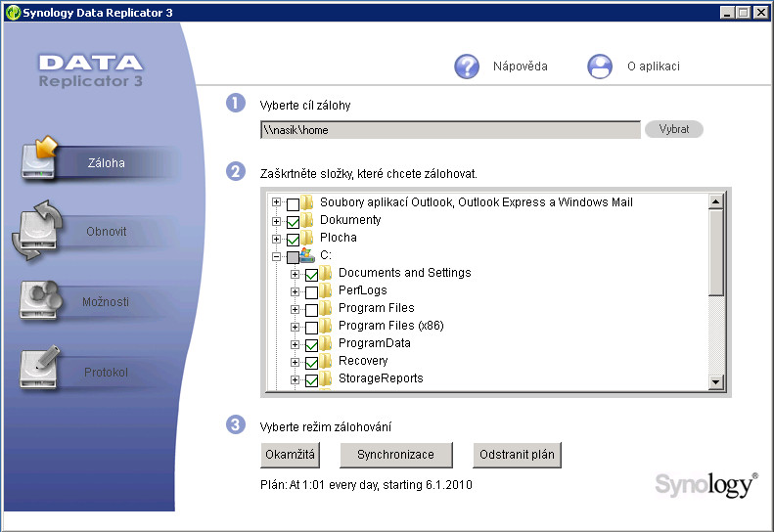The height and width of the screenshot is (532, 774).
Task: Click the C: drive icon
Action: (307, 255)
